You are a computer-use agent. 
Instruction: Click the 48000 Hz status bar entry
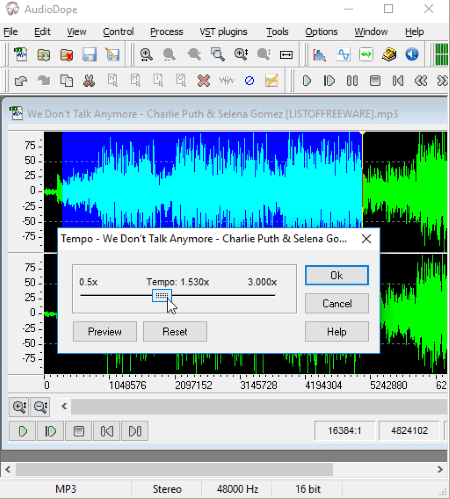click(x=237, y=489)
